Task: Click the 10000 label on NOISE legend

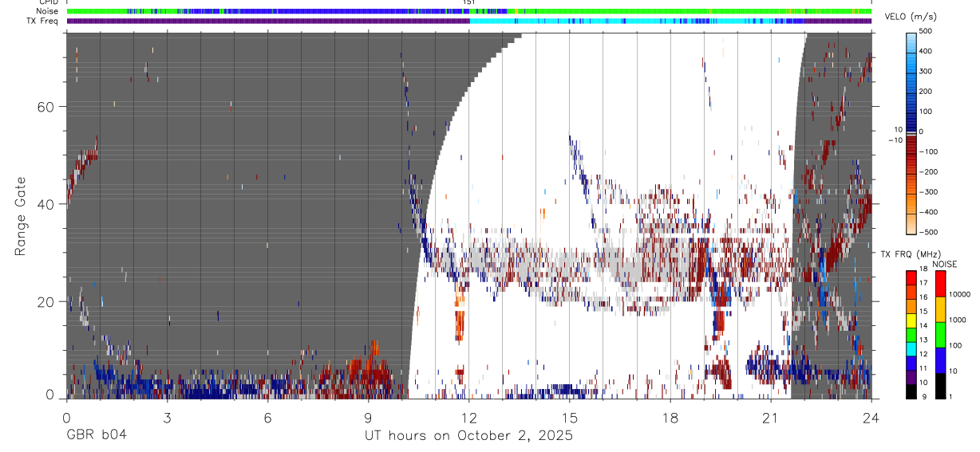Action: (x=959, y=294)
